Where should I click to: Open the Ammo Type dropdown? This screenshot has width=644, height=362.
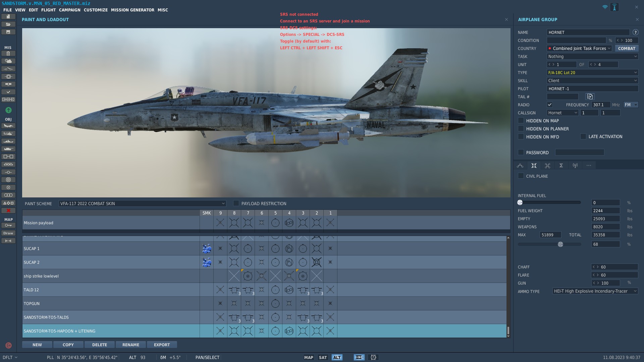[595, 291]
